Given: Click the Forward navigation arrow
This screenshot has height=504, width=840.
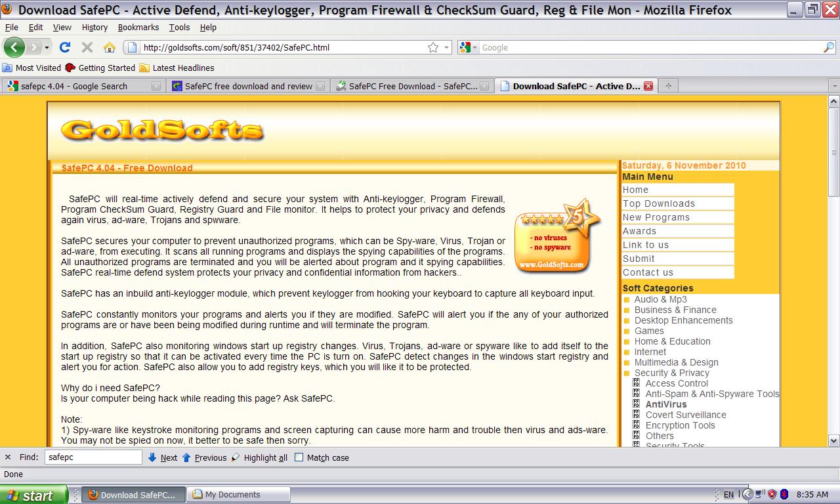Looking at the screenshot, I should (x=33, y=47).
